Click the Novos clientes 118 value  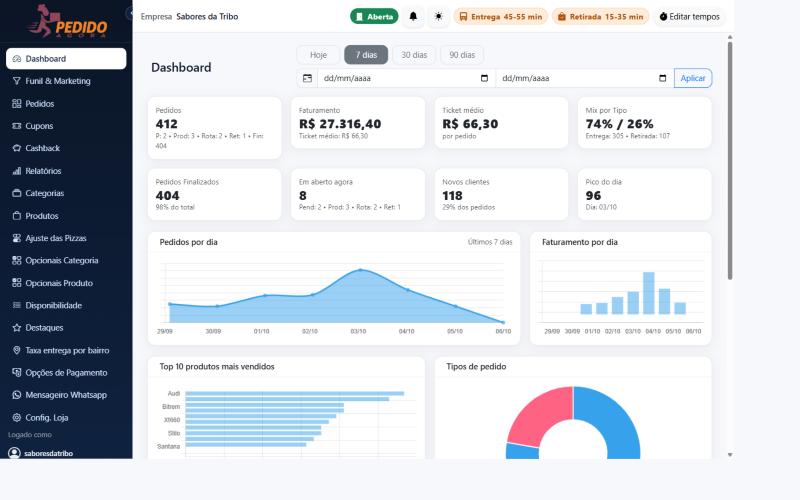click(x=452, y=195)
